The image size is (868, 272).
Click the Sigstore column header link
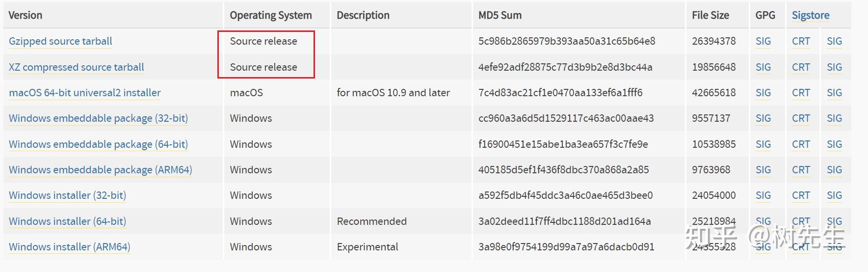811,15
